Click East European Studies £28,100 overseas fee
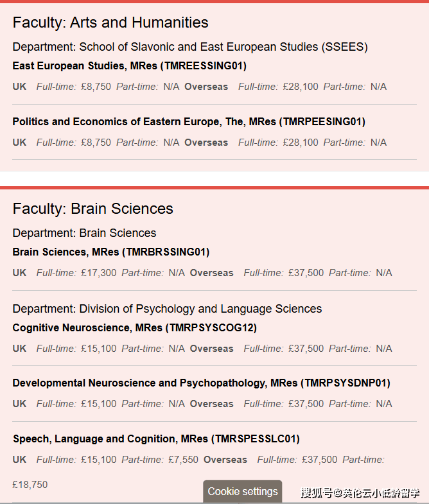Screen dimensions: 429x504 click(301, 87)
